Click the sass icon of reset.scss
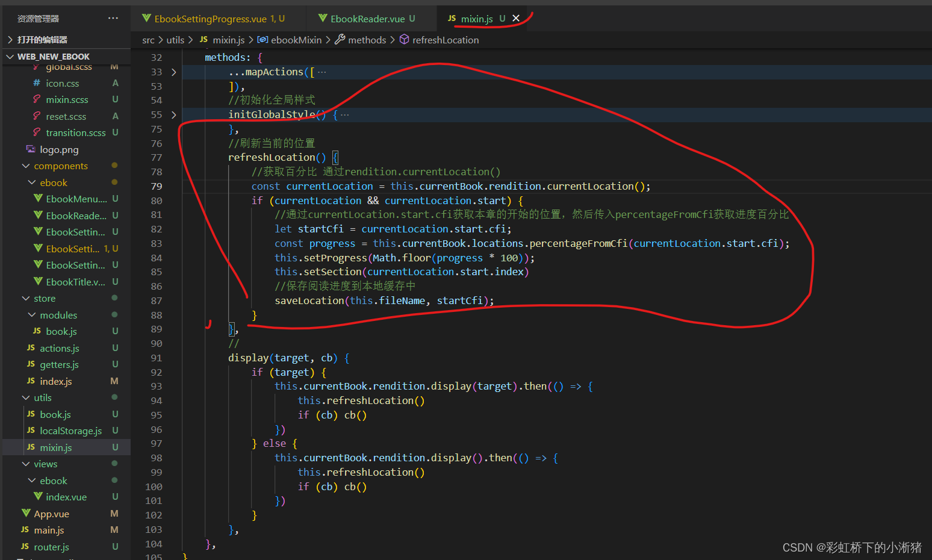Image resolution: width=932 pixels, height=560 pixels. tap(37, 116)
